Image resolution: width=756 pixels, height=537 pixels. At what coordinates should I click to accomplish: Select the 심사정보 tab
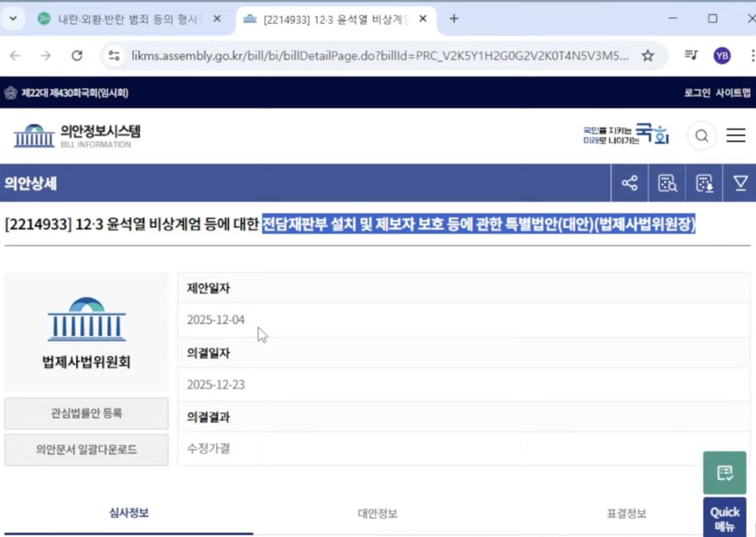pyautogui.click(x=128, y=513)
